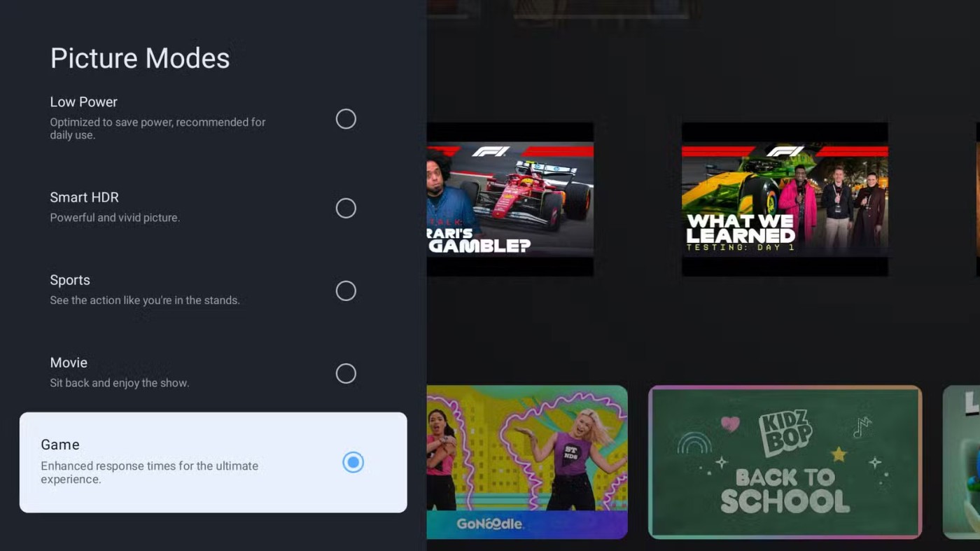Click the Picture Modes heading

(140, 58)
